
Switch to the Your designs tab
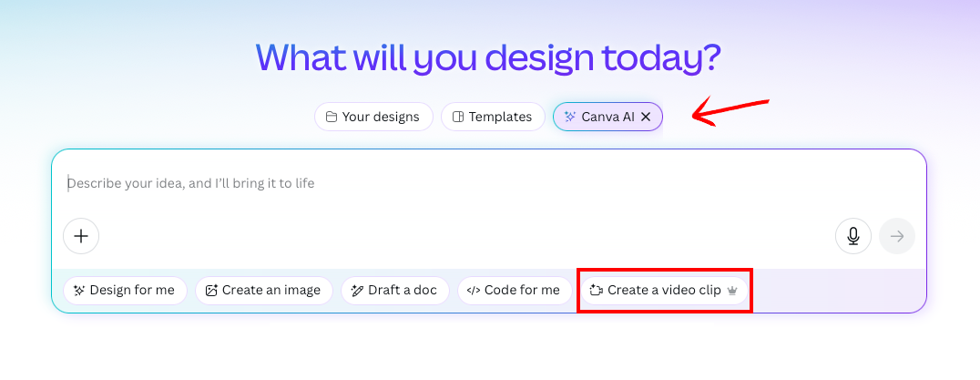tap(373, 117)
